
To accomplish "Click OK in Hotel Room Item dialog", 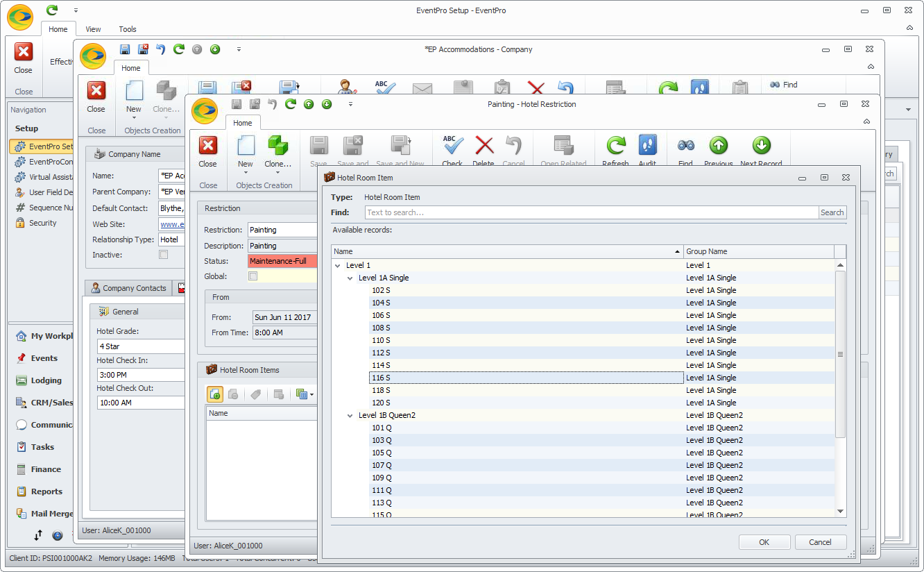I will [x=764, y=542].
